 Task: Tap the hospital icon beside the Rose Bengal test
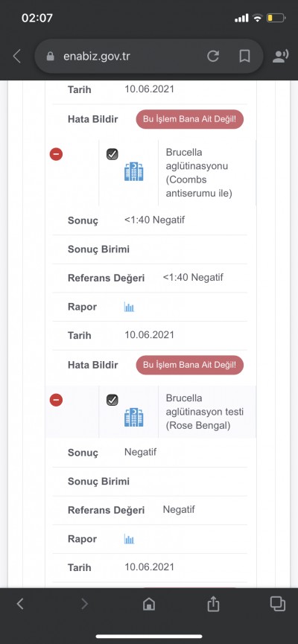click(x=133, y=417)
